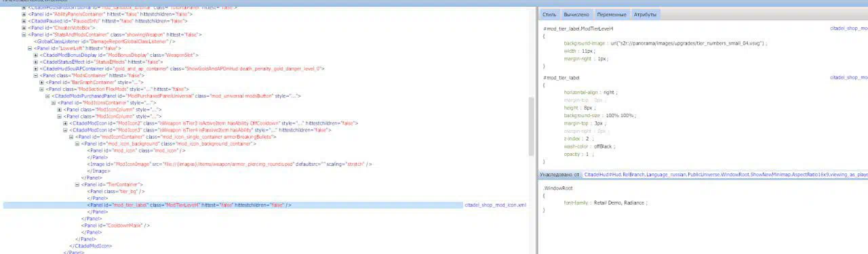This screenshot has width=868, height=254.
Task: Expand the BarGraphContainer panel node
Action: click(x=42, y=82)
